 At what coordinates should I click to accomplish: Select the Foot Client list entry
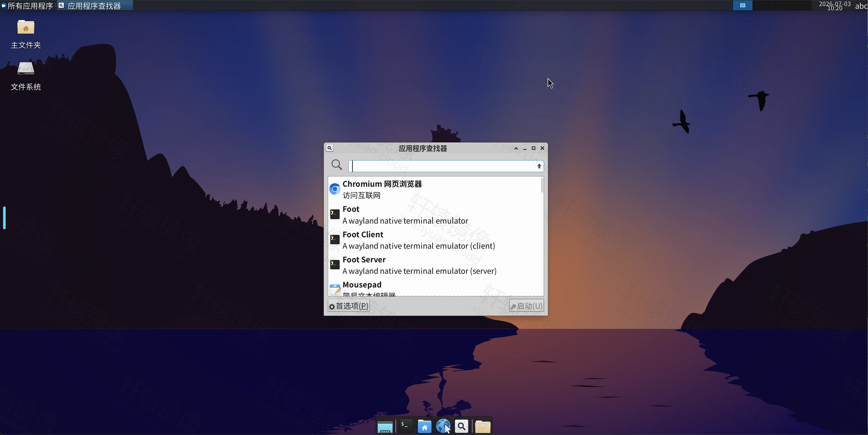coord(434,240)
